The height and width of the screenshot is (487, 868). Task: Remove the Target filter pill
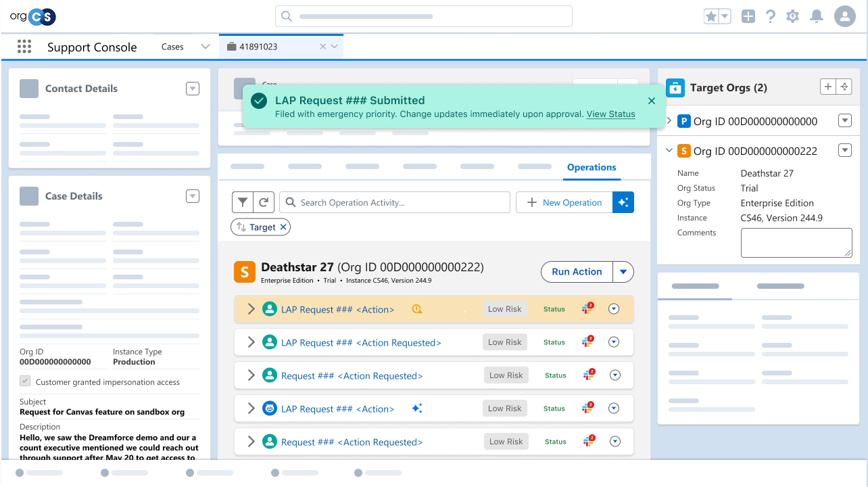tap(283, 227)
